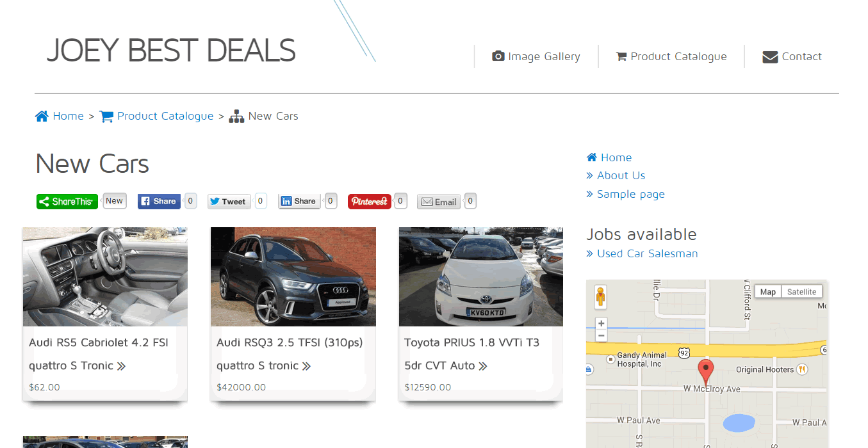Viewport: 868px width, 448px height.
Task: Click the Facebook share count bubble
Action: coord(190,201)
